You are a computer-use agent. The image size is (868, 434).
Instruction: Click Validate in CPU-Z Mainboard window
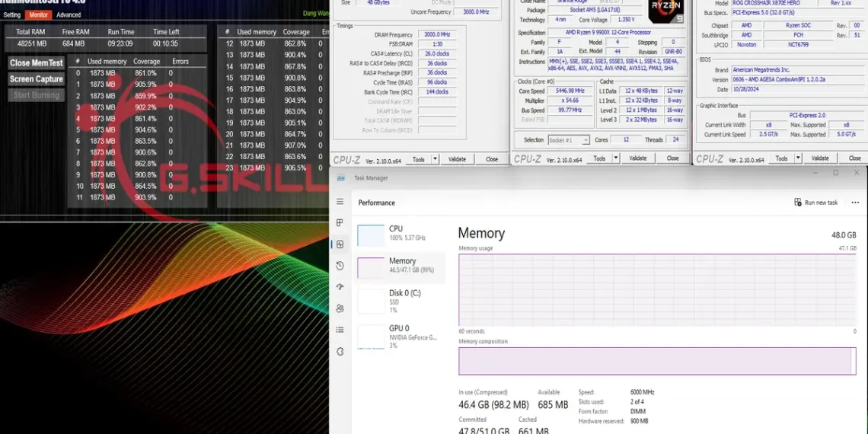(820, 158)
